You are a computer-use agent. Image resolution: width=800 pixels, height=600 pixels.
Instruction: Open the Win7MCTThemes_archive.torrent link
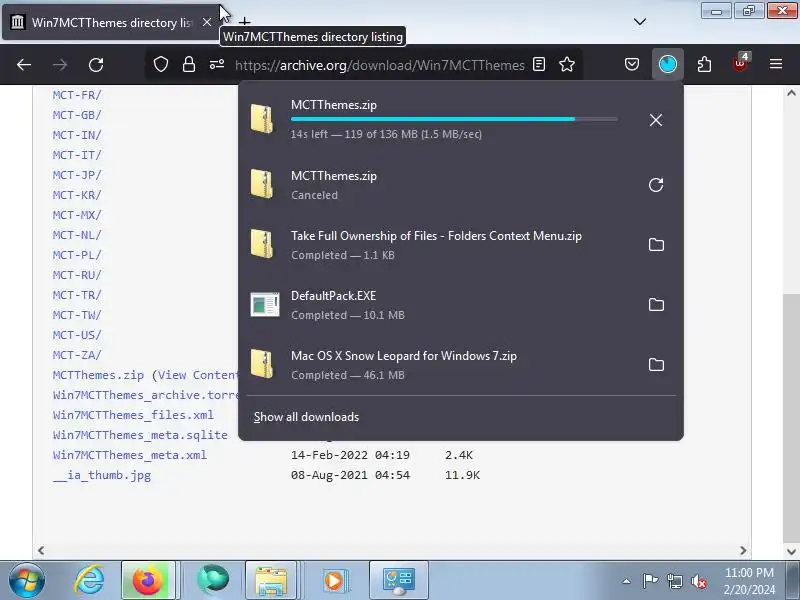pos(145,395)
